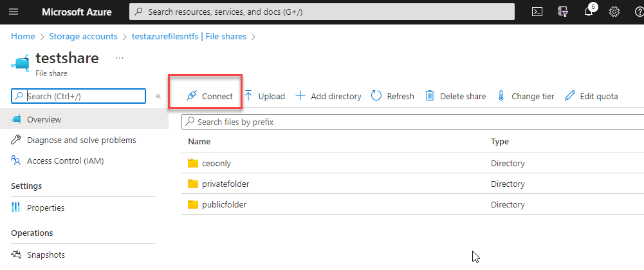Open Access Control (IAM)
644x270 pixels.
(66, 161)
